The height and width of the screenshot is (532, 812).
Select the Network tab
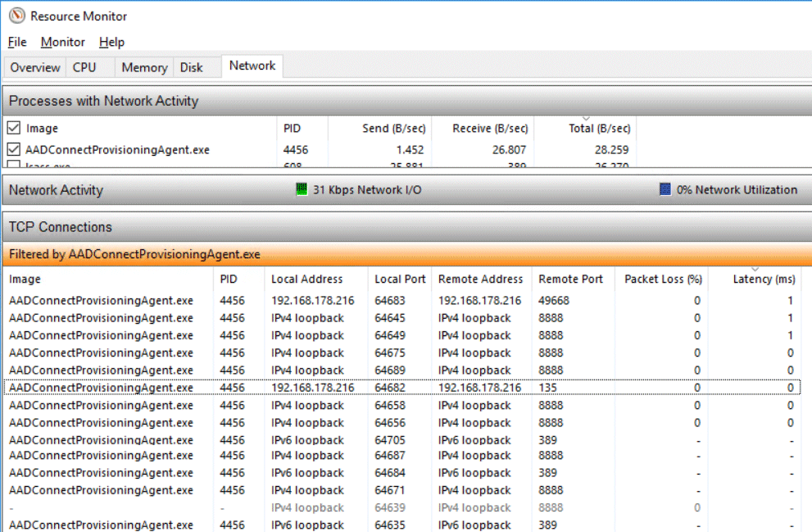click(252, 66)
